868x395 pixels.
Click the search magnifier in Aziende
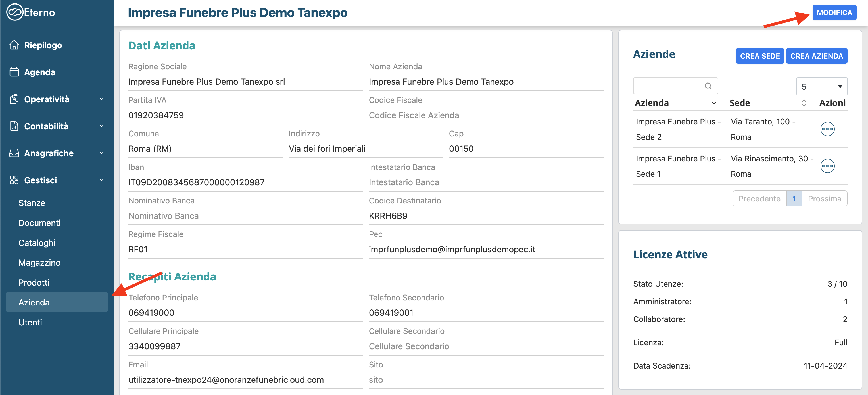(708, 86)
